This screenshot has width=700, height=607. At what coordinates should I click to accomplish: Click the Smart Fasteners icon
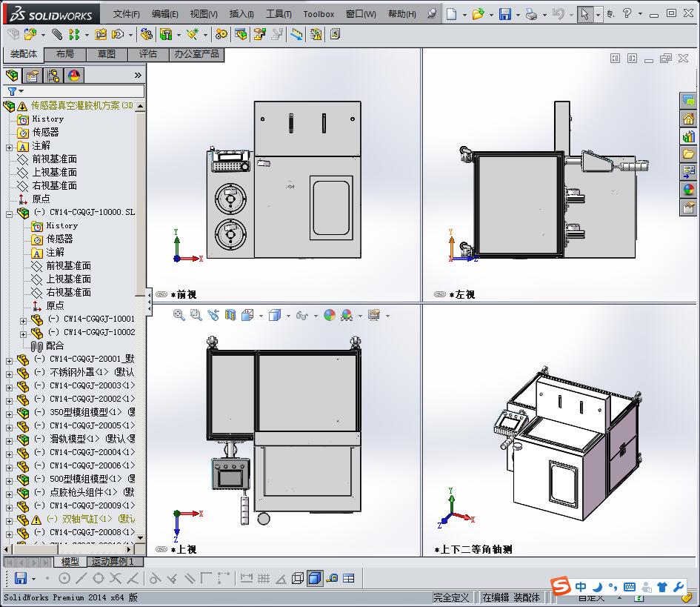101,34
